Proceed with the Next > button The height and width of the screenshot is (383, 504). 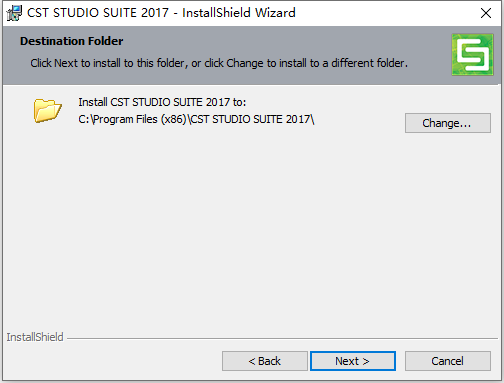click(353, 361)
